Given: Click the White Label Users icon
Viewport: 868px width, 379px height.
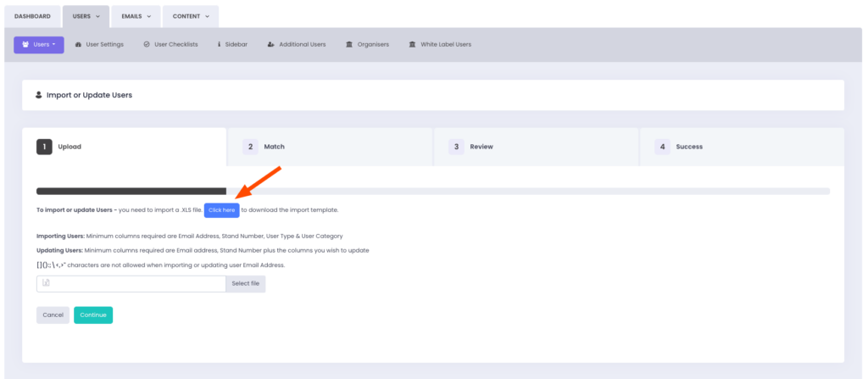Looking at the screenshot, I should coord(412,45).
